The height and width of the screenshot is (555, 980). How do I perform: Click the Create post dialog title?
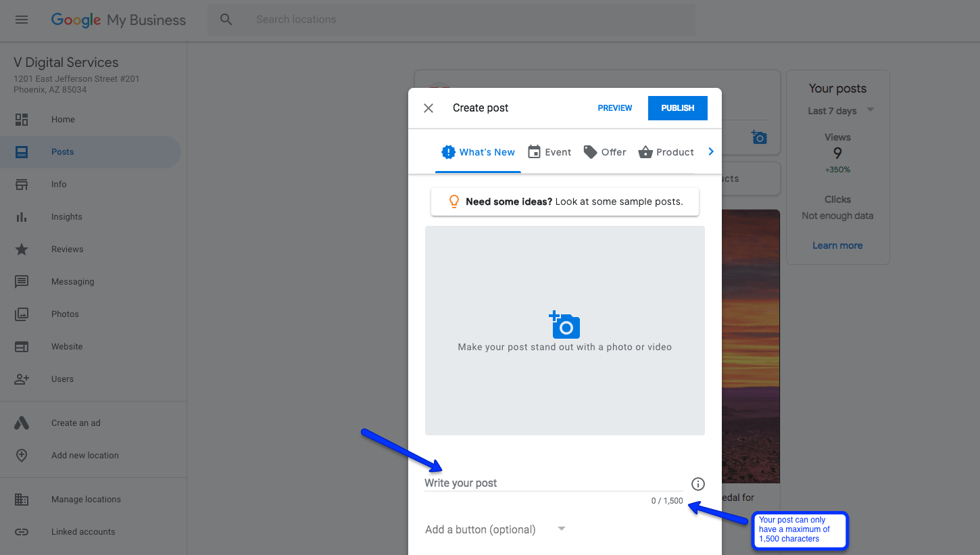pyautogui.click(x=481, y=108)
